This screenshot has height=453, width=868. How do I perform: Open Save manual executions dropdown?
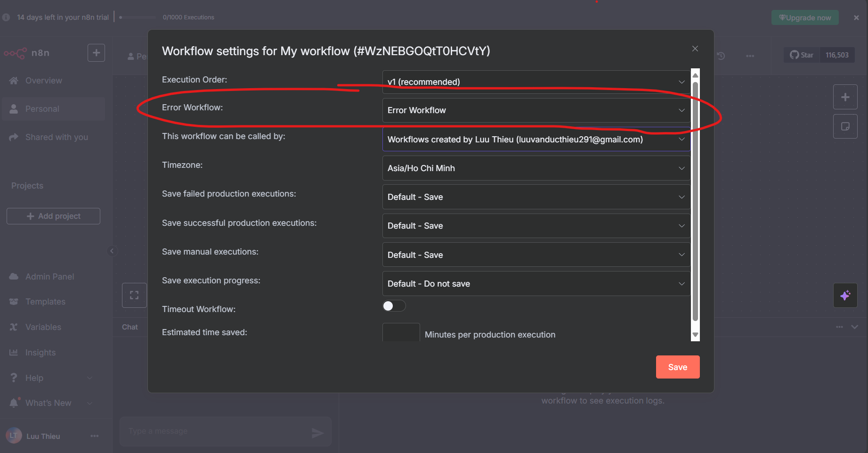tap(536, 255)
